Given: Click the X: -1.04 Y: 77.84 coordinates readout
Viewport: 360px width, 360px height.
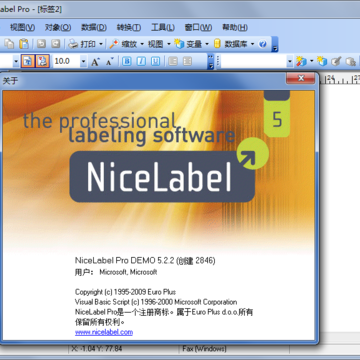Looking at the screenshot, I should (x=96, y=349).
